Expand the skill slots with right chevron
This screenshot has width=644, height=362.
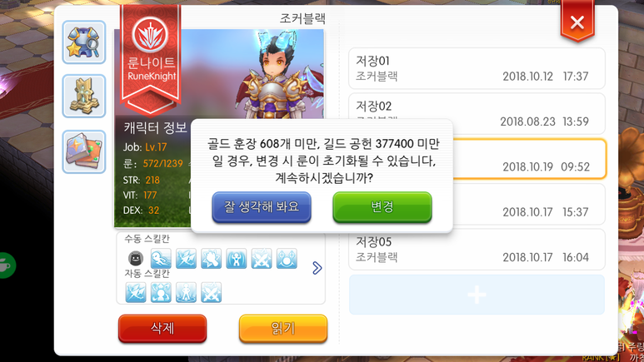(x=317, y=268)
